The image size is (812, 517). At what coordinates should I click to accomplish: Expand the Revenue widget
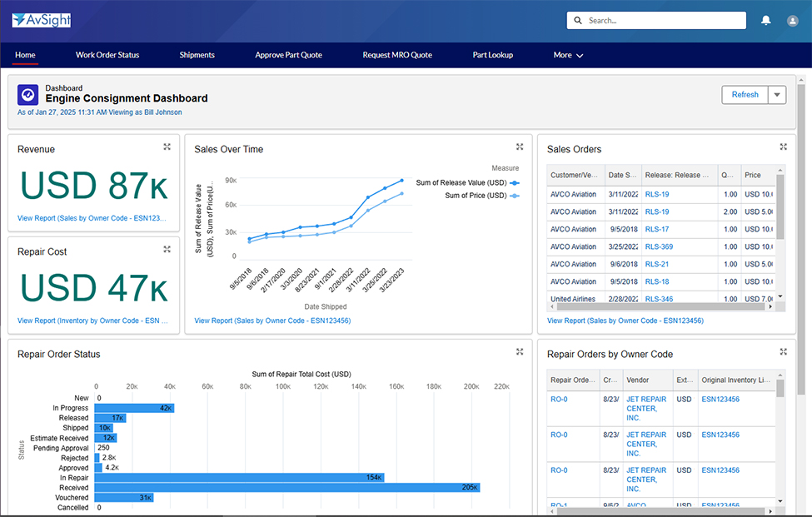tap(167, 147)
